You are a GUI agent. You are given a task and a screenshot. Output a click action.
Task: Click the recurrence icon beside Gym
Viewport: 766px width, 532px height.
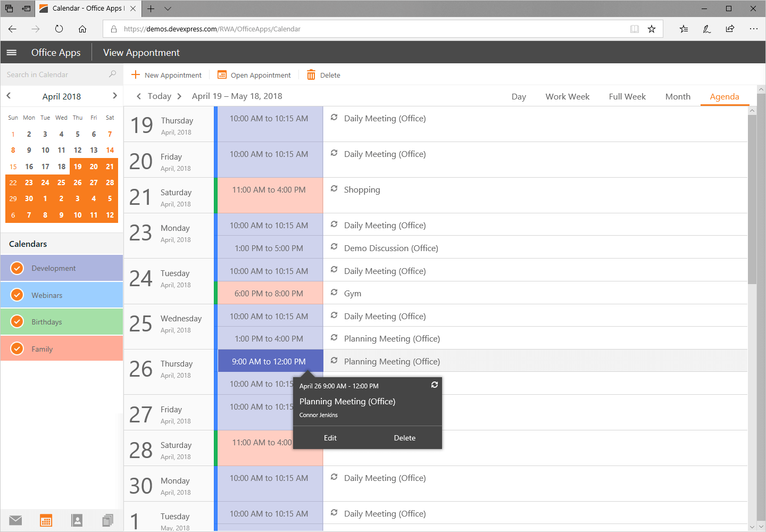(x=334, y=292)
